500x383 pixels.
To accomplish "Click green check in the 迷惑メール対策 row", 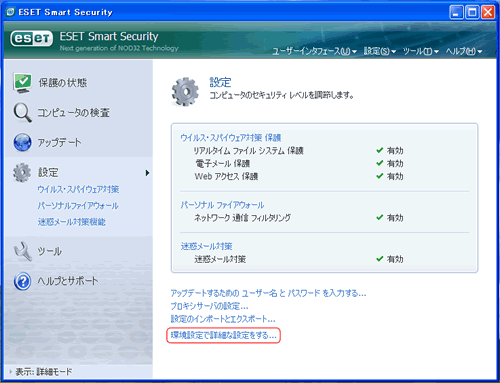I will 380,259.
